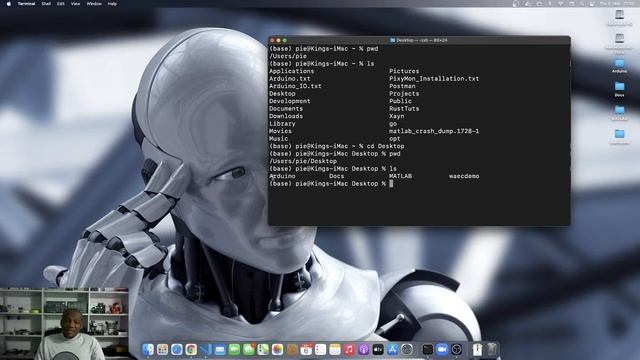Open Finder from the dock
The image size is (640, 360).
[148, 349]
